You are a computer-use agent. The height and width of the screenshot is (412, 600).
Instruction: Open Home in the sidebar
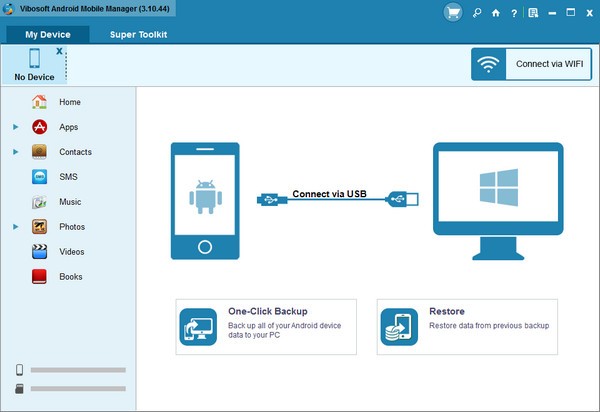point(70,102)
